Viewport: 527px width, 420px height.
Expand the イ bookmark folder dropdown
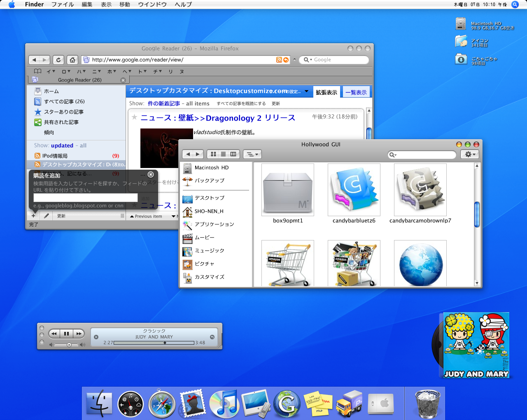pyautogui.click(x=51, y=71)
